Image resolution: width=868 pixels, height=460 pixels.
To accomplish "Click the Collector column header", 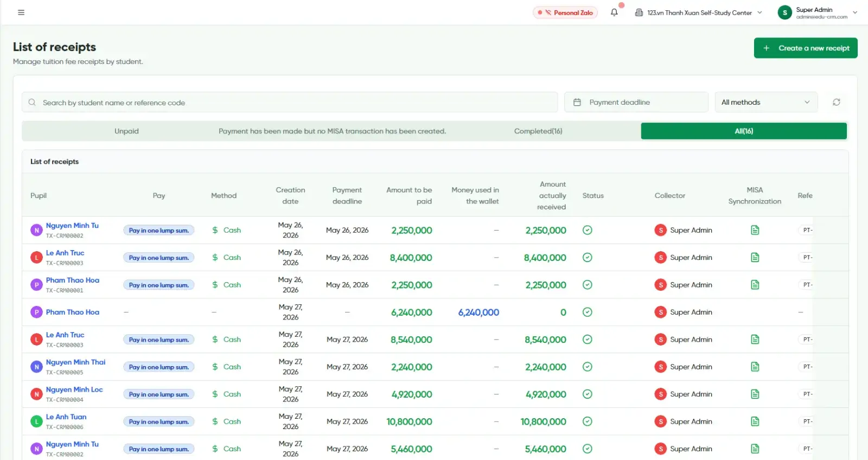I will [x=670, y=195].
